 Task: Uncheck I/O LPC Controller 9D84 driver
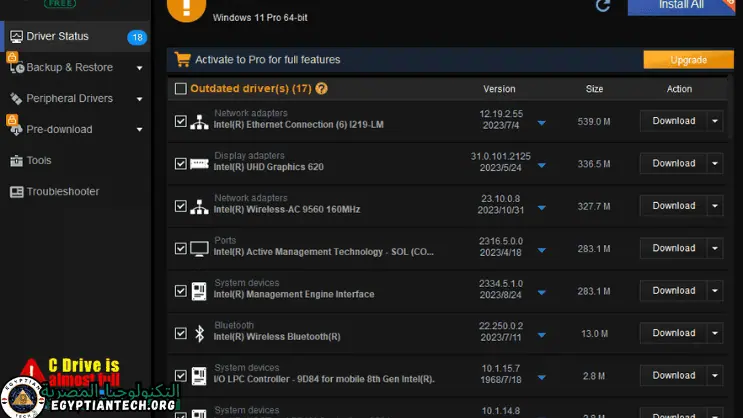point(181,375)
